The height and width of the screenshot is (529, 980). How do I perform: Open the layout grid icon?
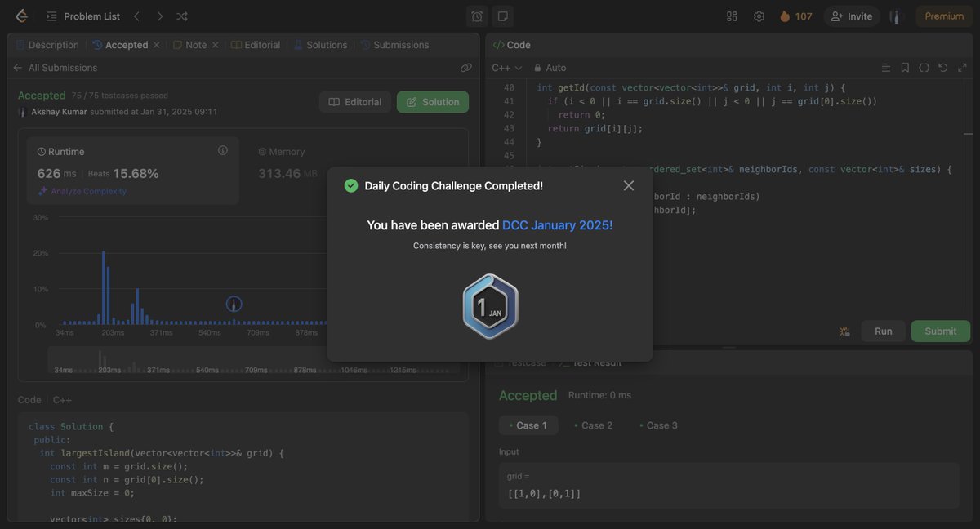tap(732, 16)
